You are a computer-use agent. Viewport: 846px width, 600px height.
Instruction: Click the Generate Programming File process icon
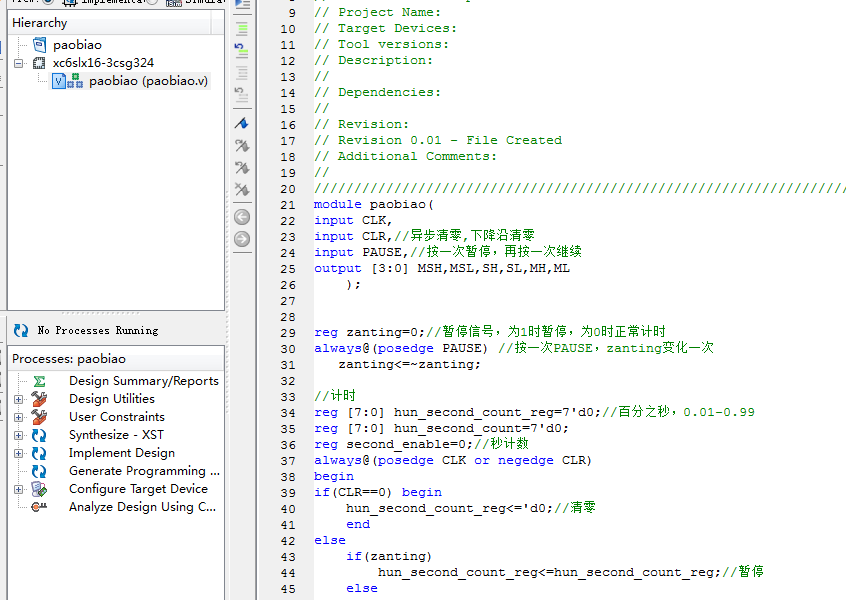click(x=39, y=471)
